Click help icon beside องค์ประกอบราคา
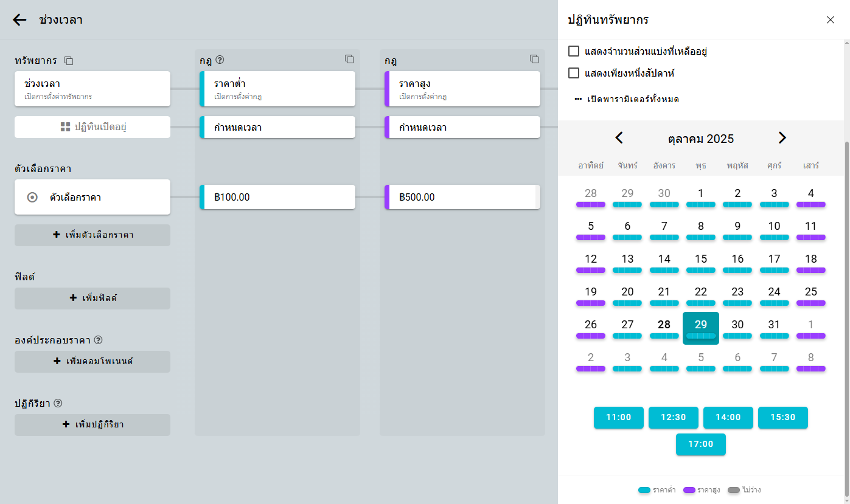The image size is (850, 504). [98, 340]
